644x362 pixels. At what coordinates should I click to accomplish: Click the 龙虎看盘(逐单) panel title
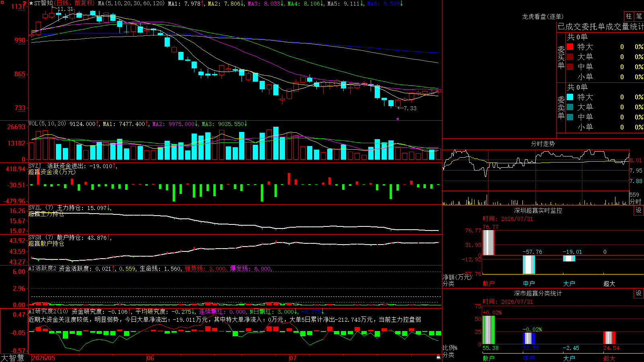tap(543, 16)
